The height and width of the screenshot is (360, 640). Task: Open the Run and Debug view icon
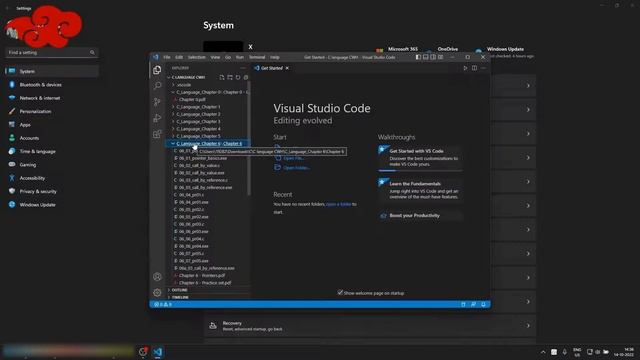tap(157, 118)
